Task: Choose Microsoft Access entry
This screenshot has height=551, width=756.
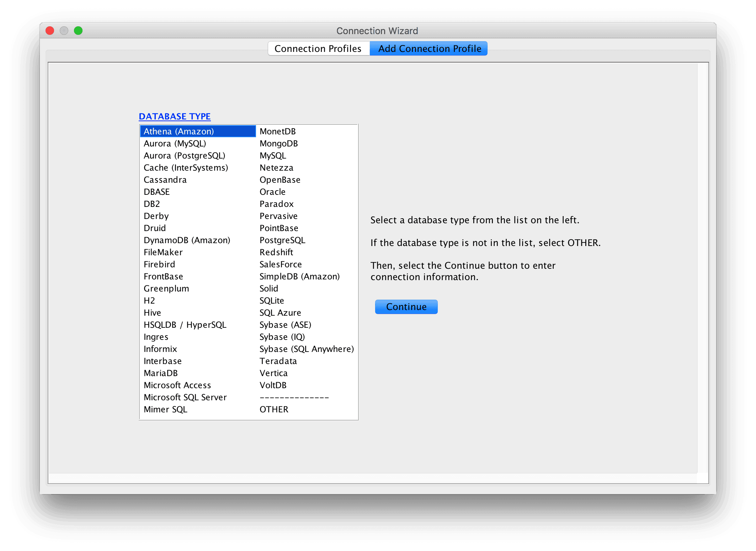Action: tap(198, 385)
